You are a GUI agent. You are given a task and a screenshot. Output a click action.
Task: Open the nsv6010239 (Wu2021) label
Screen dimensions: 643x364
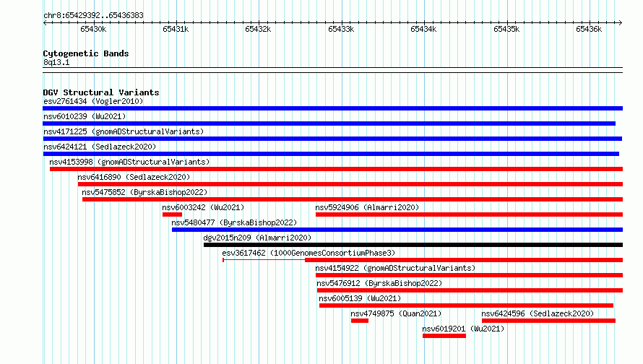(x=85, y=116)
